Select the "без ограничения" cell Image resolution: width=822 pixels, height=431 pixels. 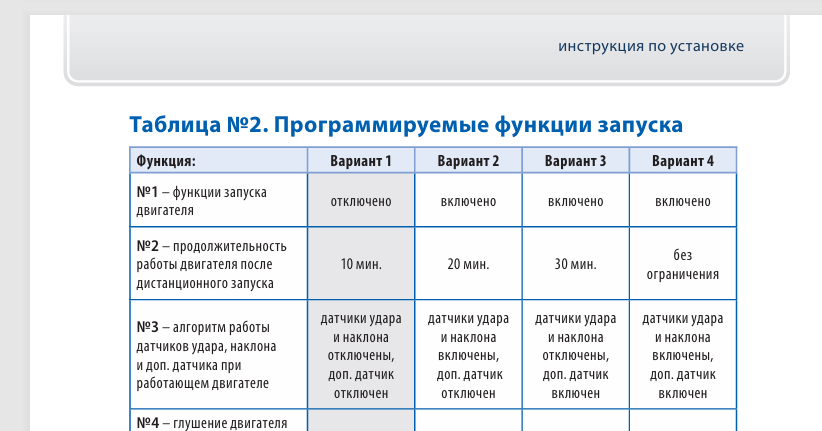click(682, 264)
